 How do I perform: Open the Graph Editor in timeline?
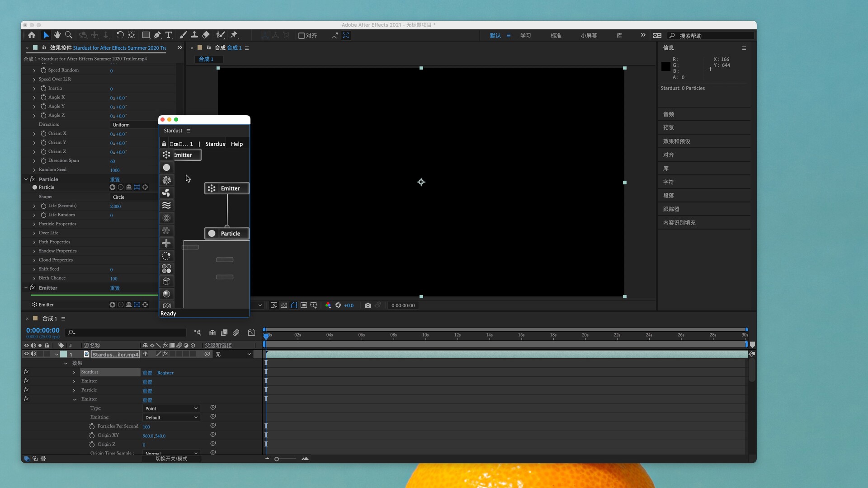[x=251, y=333]
